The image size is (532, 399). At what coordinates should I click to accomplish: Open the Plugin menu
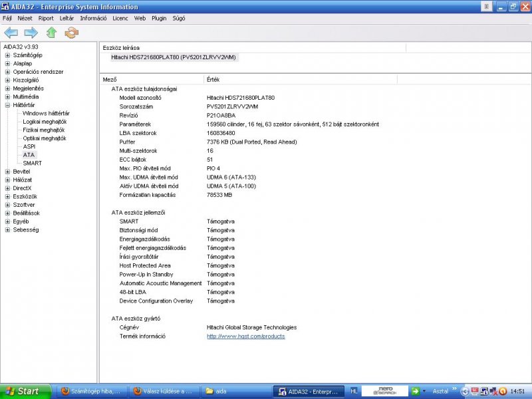159,19
